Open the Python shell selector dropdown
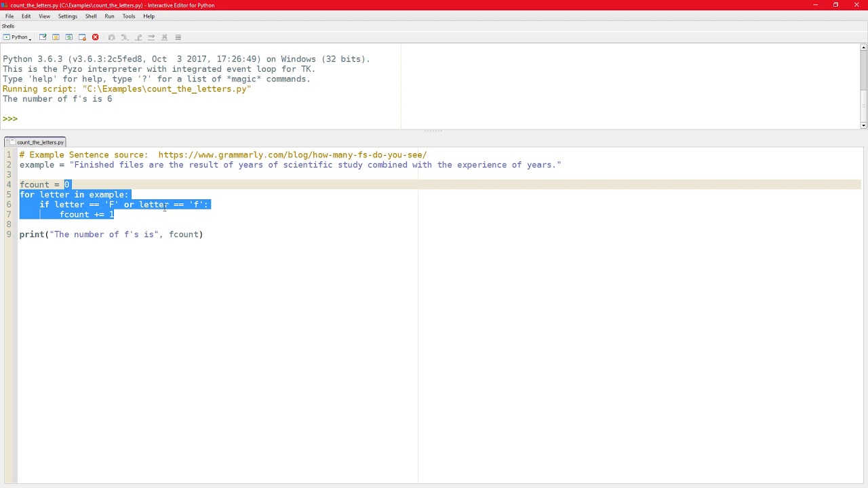This screenshot has width=868, height=488. [18, 37]
